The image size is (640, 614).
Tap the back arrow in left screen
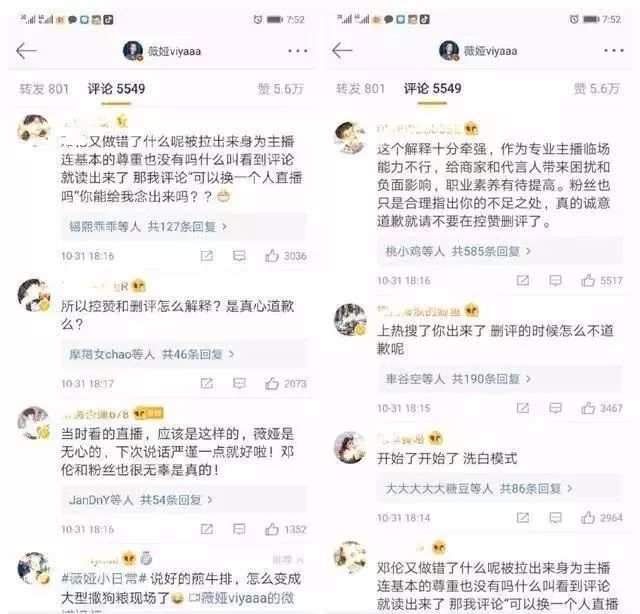[27, 51]
